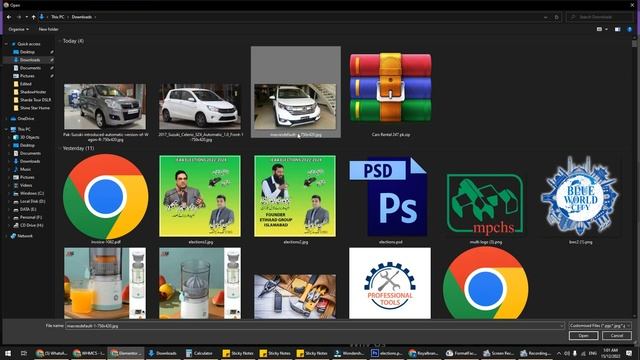Open the Calculator taskbar app
This screenshot has height=360, width=640.
click(199, 353)
